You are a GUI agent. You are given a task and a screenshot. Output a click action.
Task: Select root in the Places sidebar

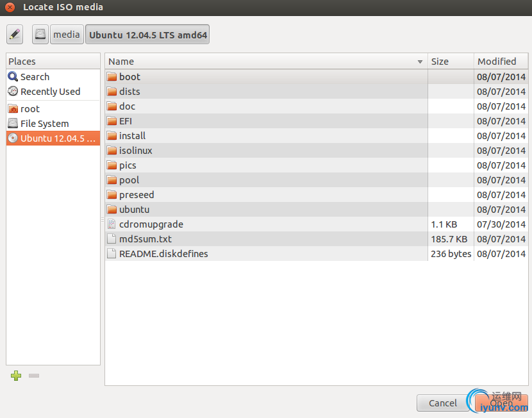[x=53, y=109]
